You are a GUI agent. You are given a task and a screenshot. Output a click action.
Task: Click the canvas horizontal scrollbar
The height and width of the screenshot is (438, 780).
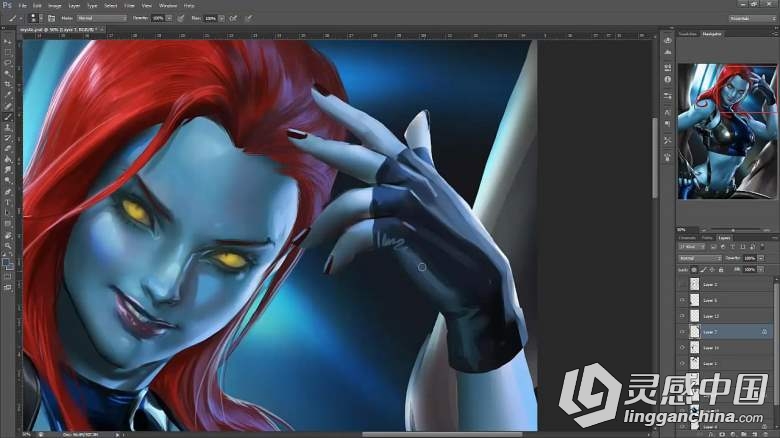(x=442, y=435)
